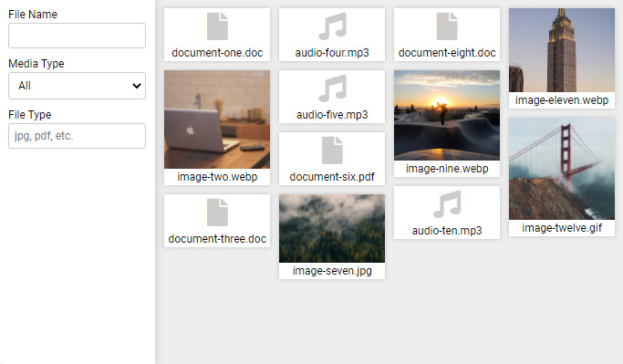Click the image-twelve.gif file name caption
Viewport: 623px width, 364px height.
pos(562,228)
